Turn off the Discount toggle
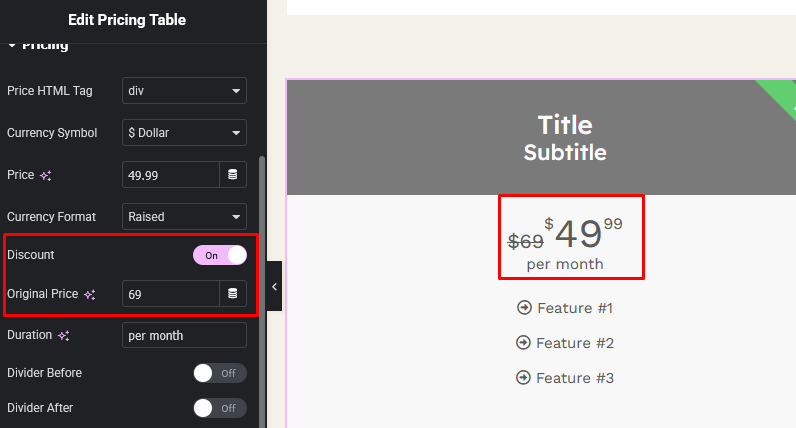 [220, 255]
